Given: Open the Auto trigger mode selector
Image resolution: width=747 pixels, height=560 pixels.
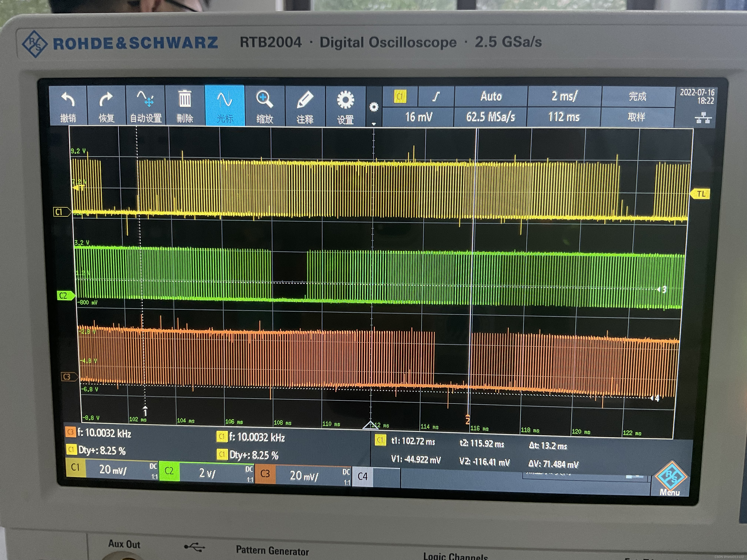Looking at the screenshot, I should point(491,96).
